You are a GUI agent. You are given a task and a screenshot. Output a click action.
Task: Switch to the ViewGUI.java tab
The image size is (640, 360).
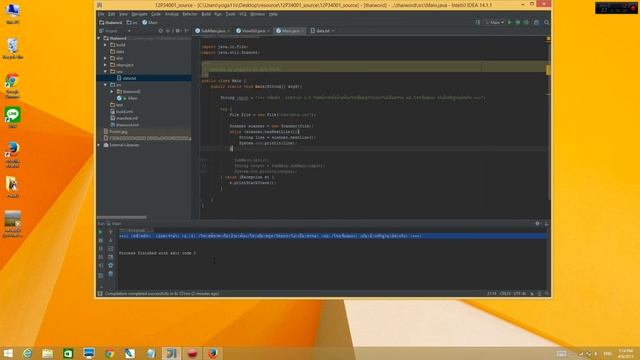click(x=253, y=31)
